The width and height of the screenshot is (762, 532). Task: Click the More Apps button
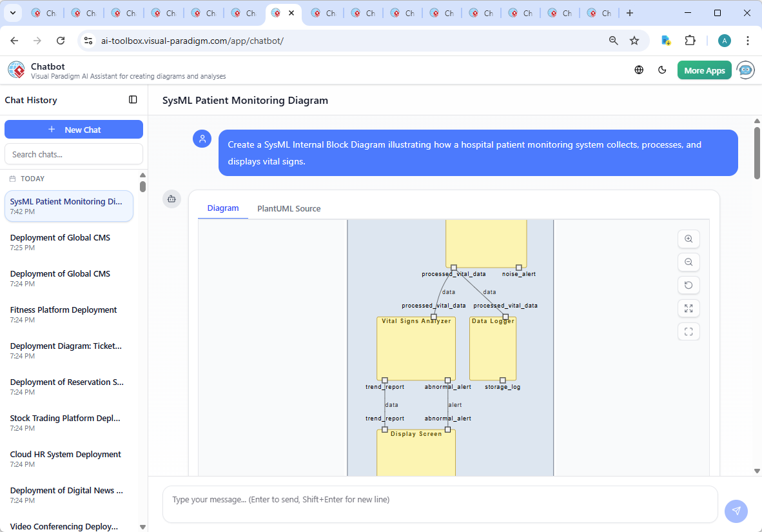tap(704, 70)
